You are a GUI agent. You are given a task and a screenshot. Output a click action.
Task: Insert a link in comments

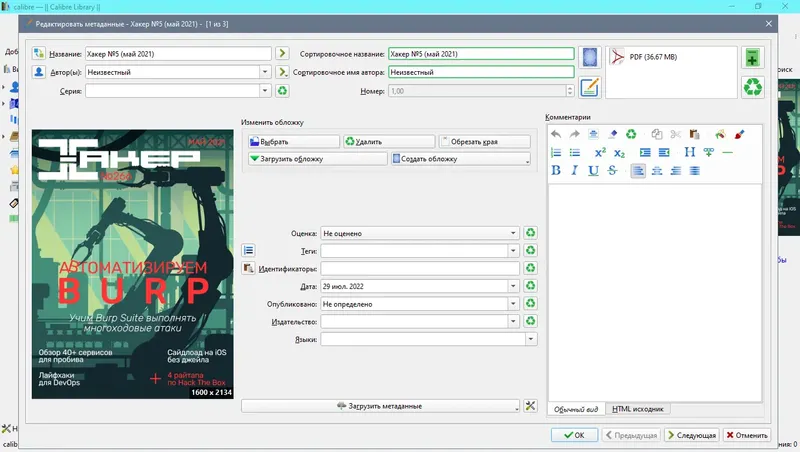(x=709, y=152)
